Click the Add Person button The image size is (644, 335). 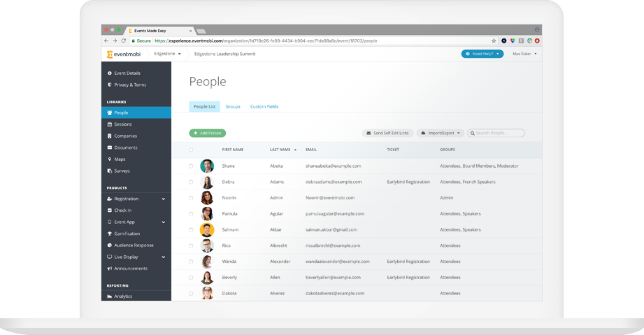pyautogui.click(x=208, y=133)
